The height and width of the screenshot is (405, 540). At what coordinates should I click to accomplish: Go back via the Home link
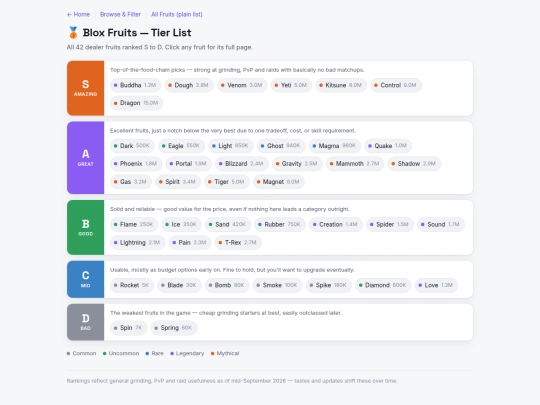coord(78,14)
